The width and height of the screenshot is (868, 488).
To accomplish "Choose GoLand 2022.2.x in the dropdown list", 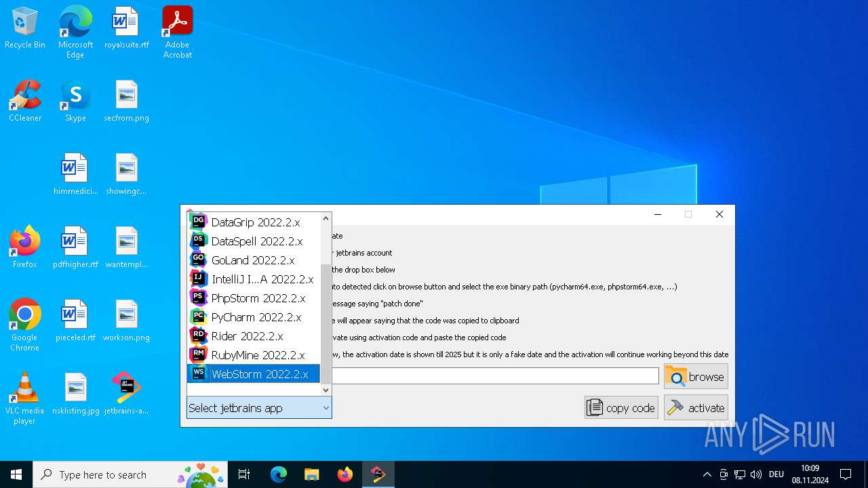I will [x=254, y=260].
